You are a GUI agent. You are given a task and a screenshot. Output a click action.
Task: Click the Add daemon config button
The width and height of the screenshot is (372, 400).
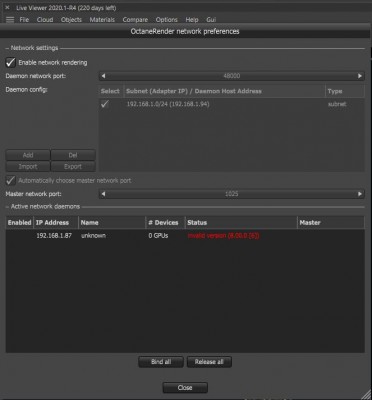pos(28,155)
